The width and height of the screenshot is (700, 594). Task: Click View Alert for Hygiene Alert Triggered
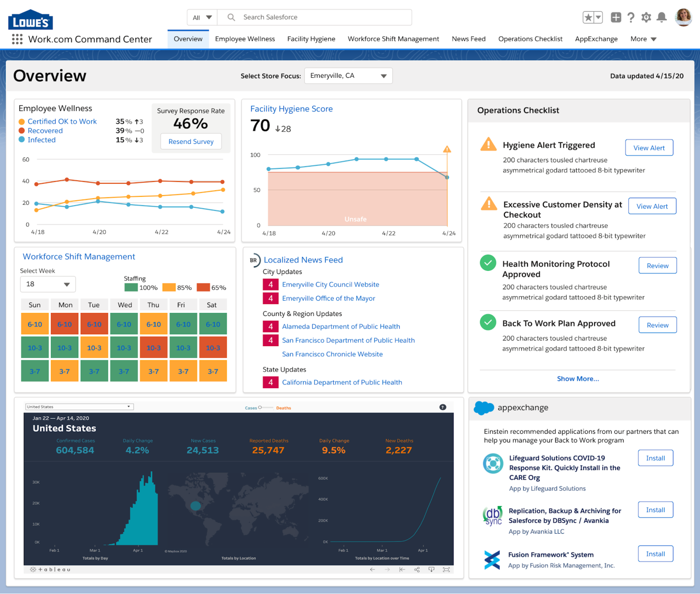click(x=649, y=148)
